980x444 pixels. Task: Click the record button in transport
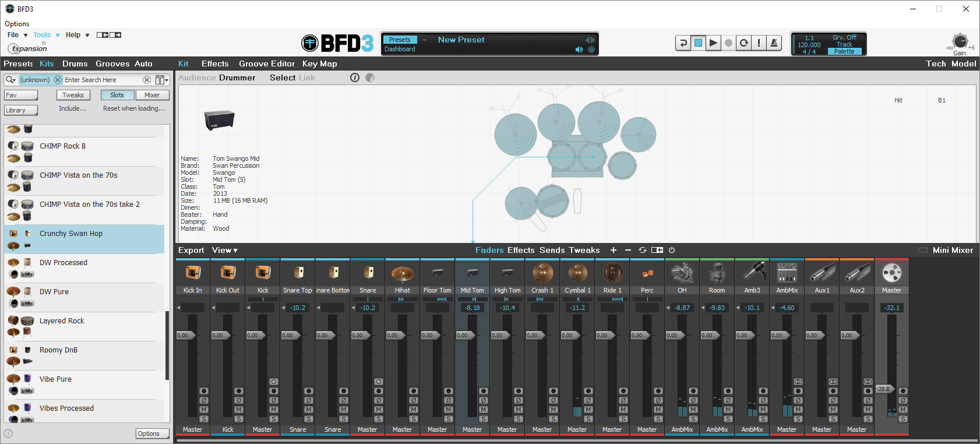[x=728, y=43]
